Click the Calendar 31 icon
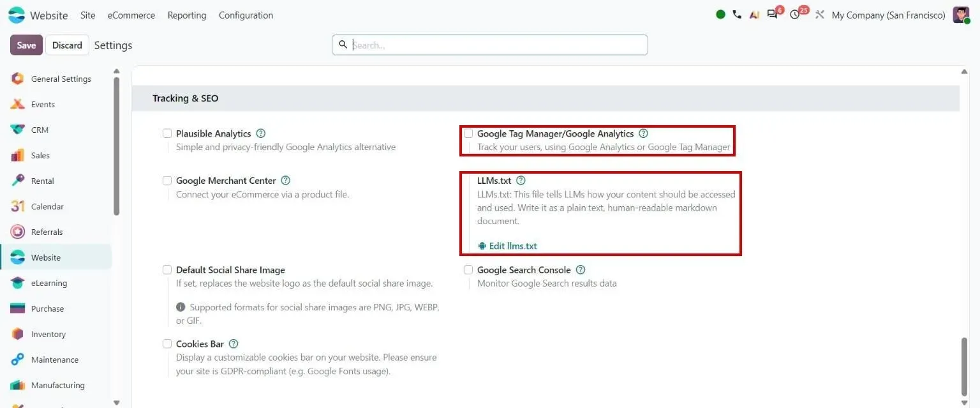Screen dimensions: 980x408 click(x=18, y=207)
